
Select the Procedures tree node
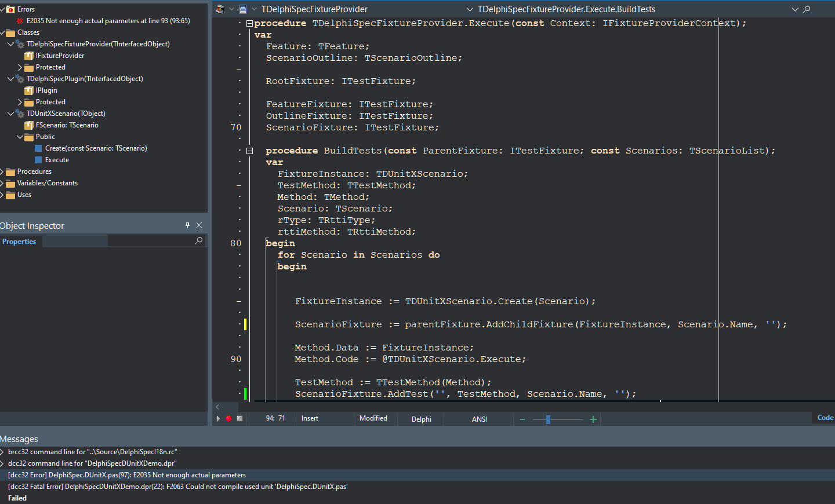click(x=34, y=171)
